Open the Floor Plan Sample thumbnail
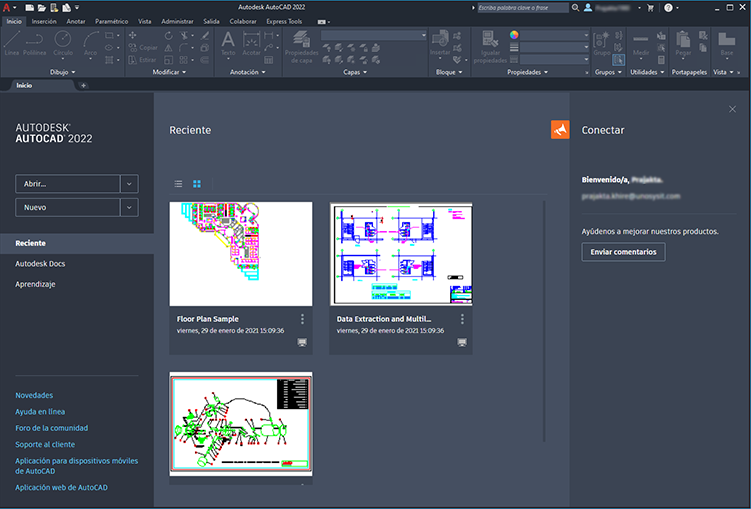The height and width of the screenshot is (509, 751). 241,254
